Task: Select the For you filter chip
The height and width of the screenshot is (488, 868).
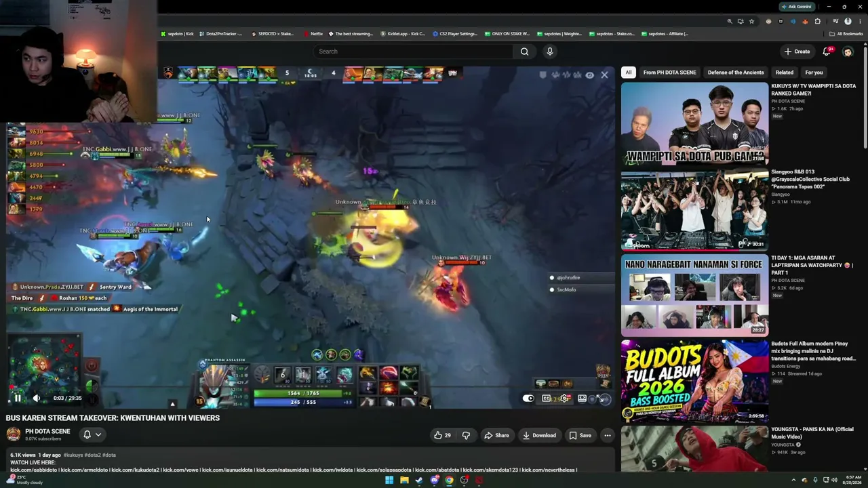Action: tap(814, 73)
